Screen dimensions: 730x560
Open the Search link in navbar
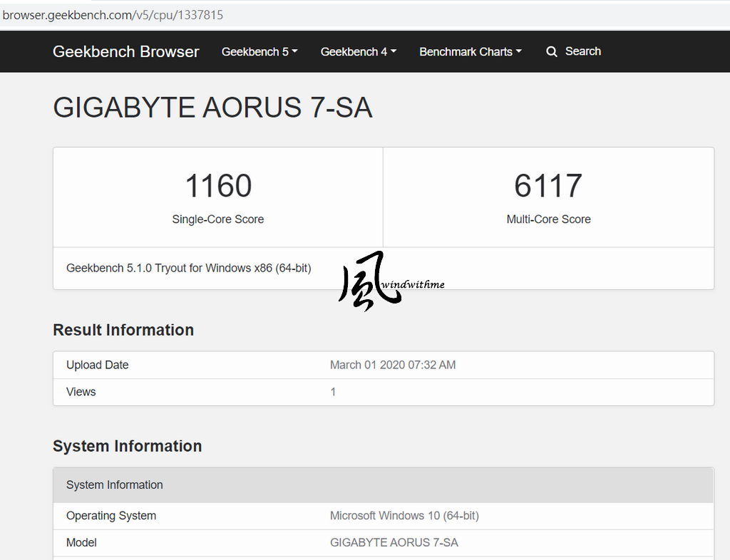tap(583, 51)
